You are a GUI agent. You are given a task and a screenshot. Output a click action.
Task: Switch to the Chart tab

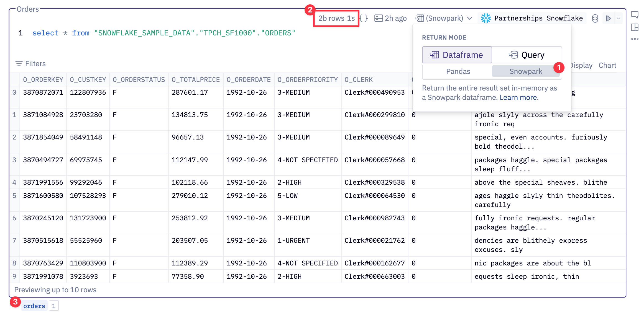[607, 65]
